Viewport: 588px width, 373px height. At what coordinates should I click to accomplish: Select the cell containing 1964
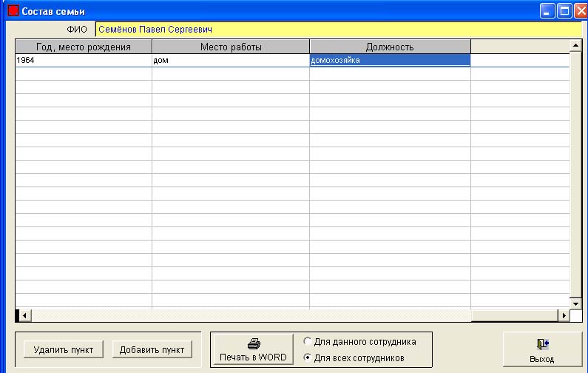84,60
